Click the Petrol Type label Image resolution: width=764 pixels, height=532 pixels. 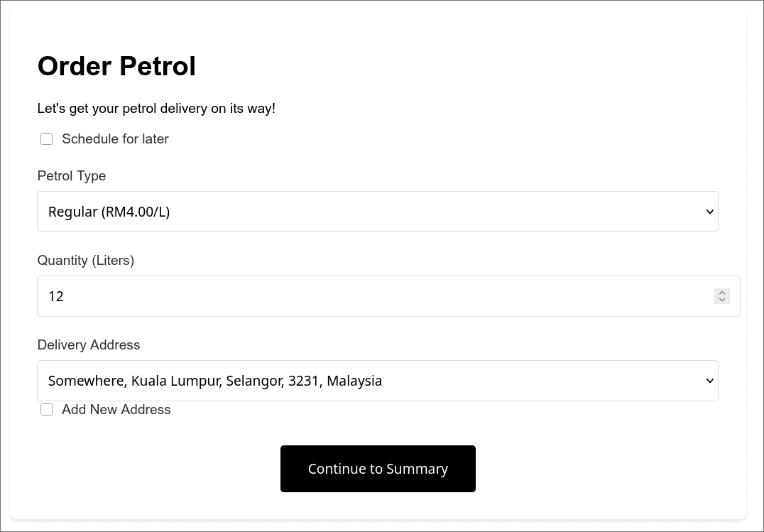71,175
